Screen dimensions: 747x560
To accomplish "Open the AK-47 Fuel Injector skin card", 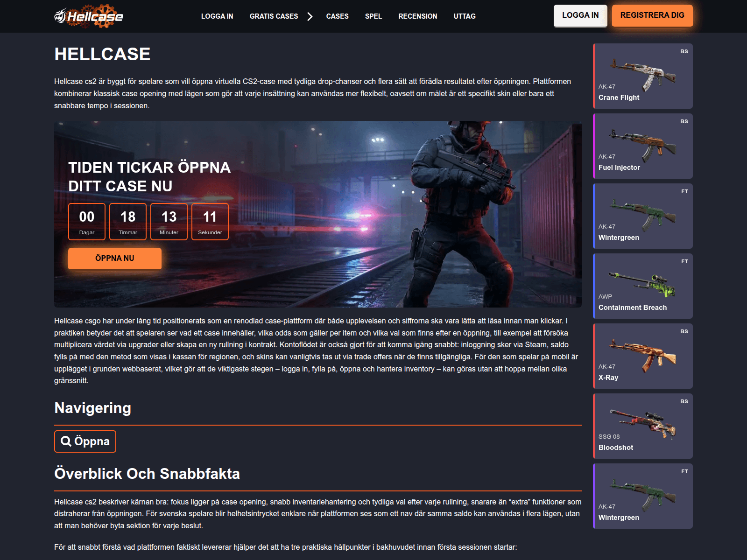I will point(643,146).
